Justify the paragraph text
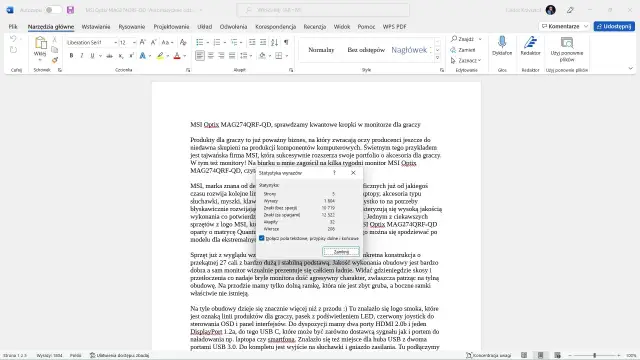640x360 pixels. click(232, 56)
